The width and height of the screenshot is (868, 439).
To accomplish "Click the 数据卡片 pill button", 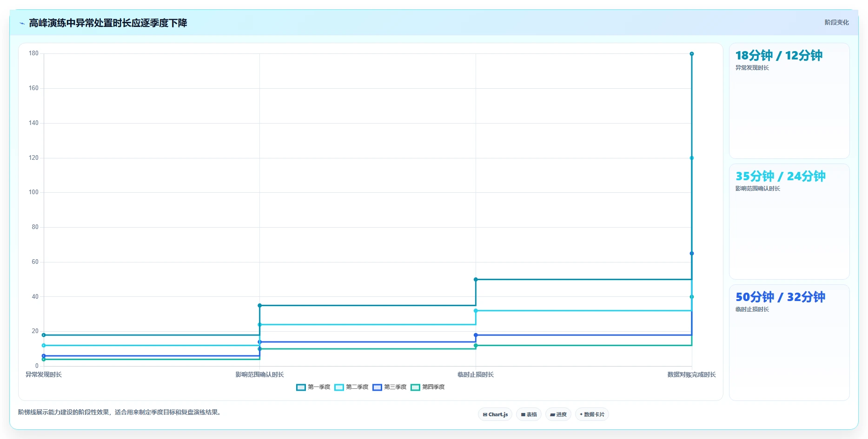I will pyautogui.click(x=592, y=414).
